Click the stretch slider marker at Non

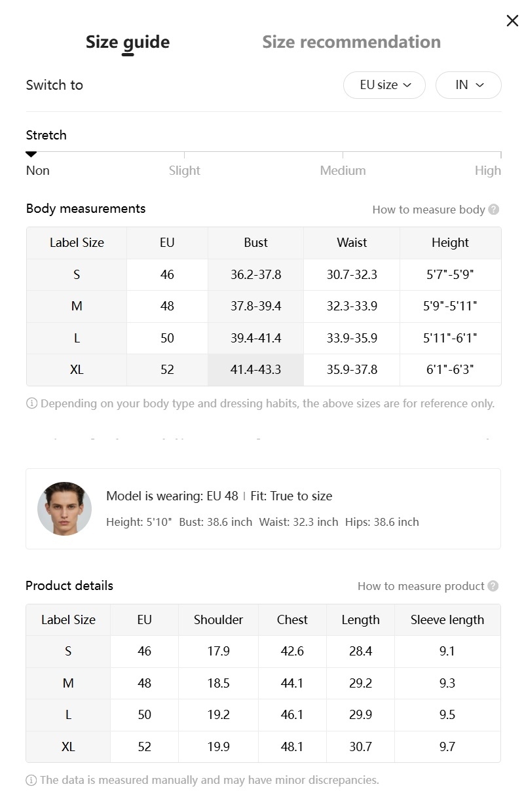click(x=31, y=155)
